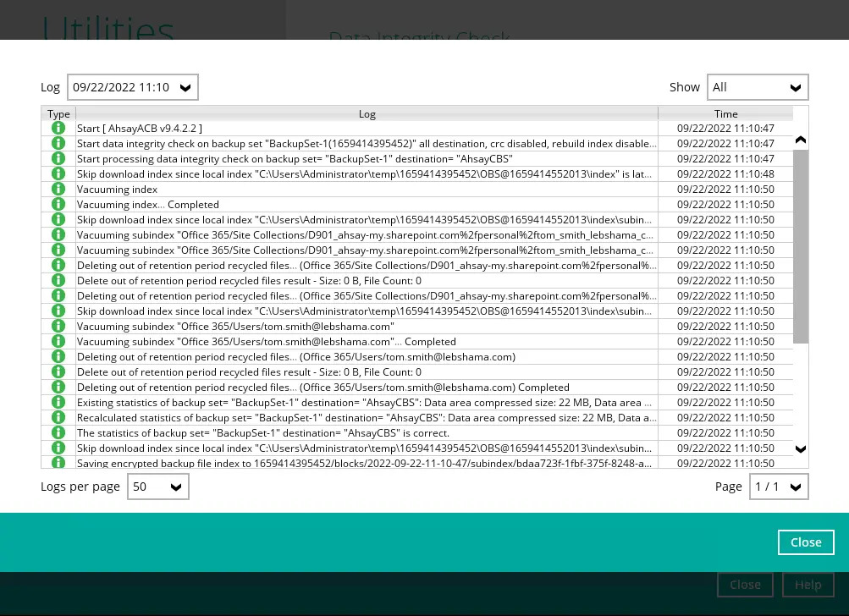Open the Page number dropdown
Image resolution: width=849 pixels, height=616 pixels.
[779, 487]
